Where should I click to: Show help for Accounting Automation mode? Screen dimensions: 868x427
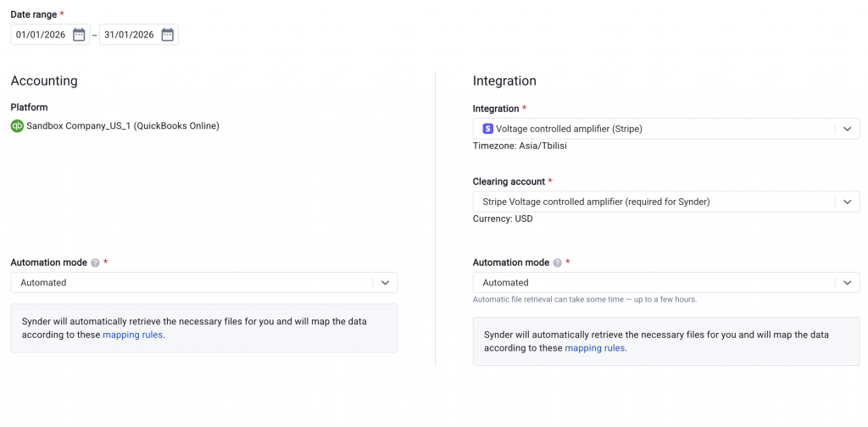coord(95,263)
